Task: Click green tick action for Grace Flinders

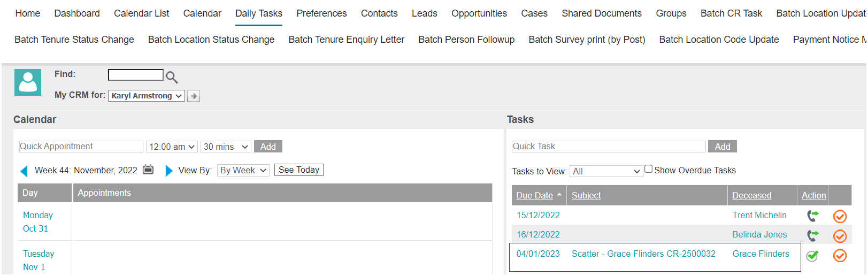Action: click(x=812, y=256)
